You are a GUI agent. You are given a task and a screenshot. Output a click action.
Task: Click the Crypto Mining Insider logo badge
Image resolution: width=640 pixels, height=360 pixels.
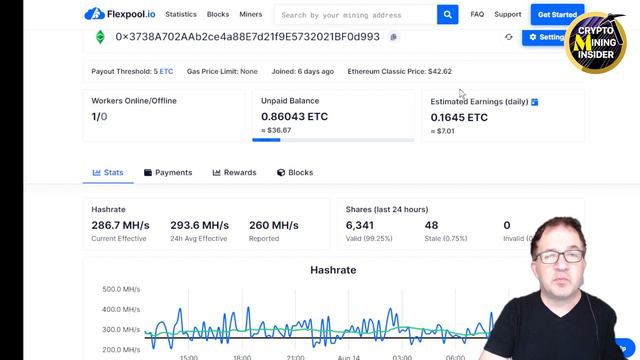596,42
